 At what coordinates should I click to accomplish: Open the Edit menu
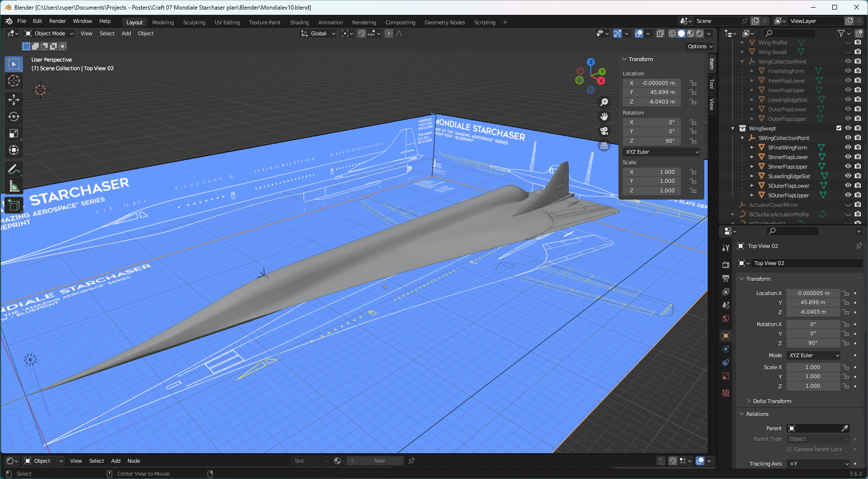[x=38, y=21]
